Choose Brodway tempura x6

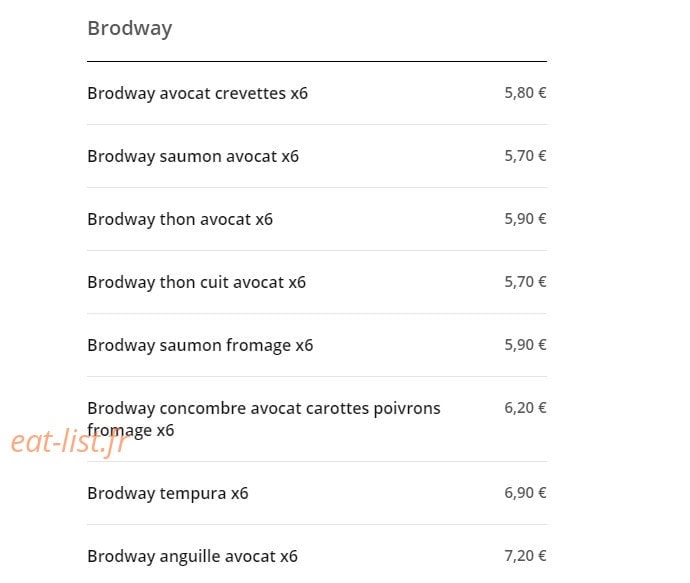click(x=168, y=493)
